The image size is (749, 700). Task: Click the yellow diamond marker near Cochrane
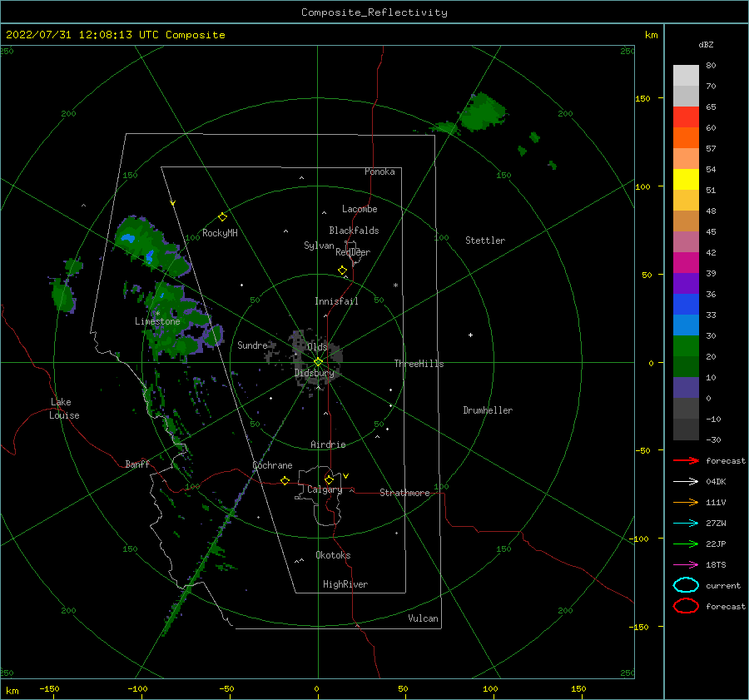click(x=285, y=481)
